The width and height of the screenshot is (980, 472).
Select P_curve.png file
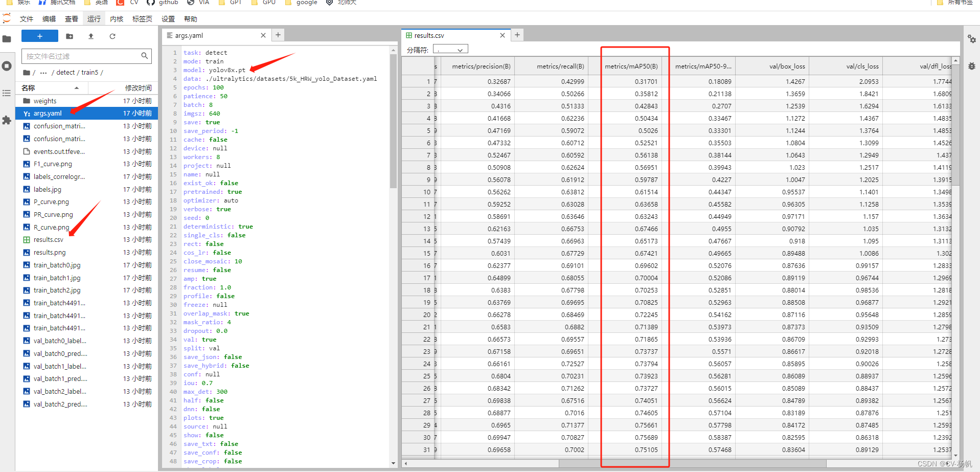tap(87, 202)
